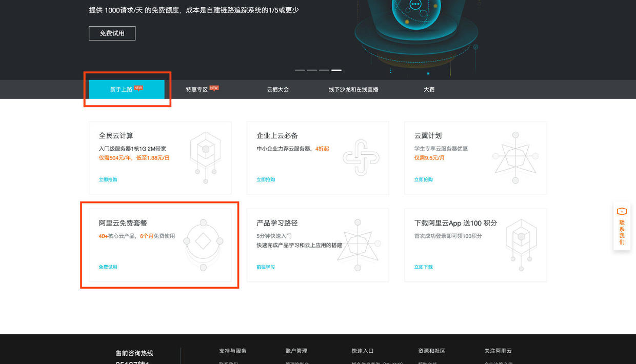Screen dimensions: 636x364
Task: Click text 首次成功登录即可领100积分
Action: click(x=448, y=236)
